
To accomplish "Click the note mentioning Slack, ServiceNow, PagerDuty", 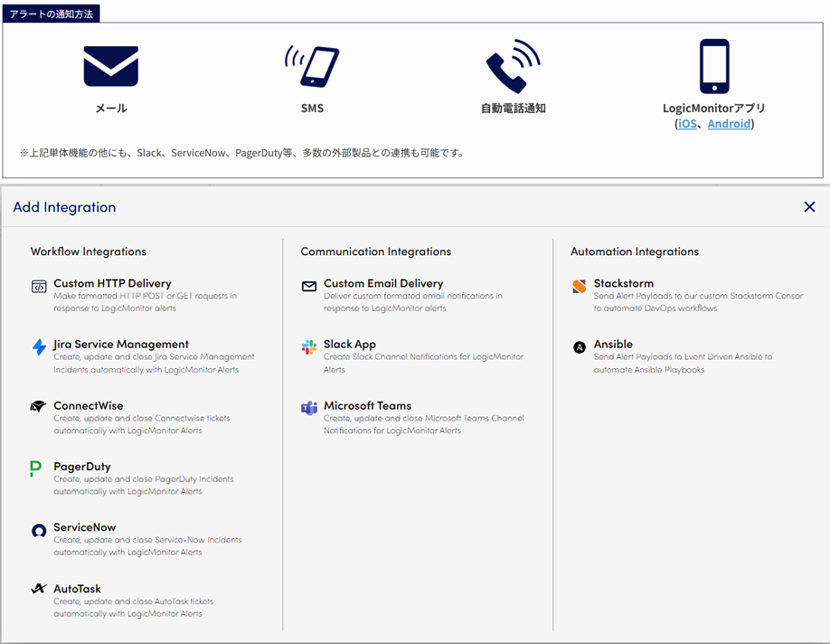I will pos(242,153).
